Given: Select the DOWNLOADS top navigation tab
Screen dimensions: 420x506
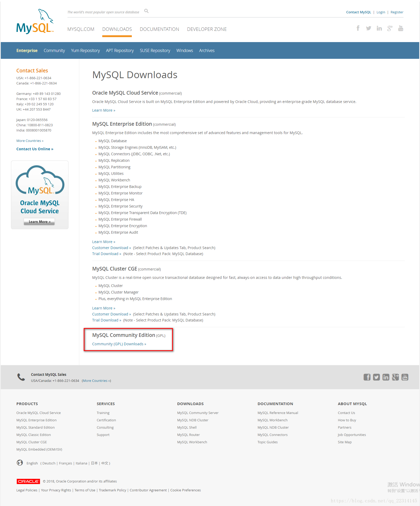Looking at the screenshot, I should tap(117, 29).
